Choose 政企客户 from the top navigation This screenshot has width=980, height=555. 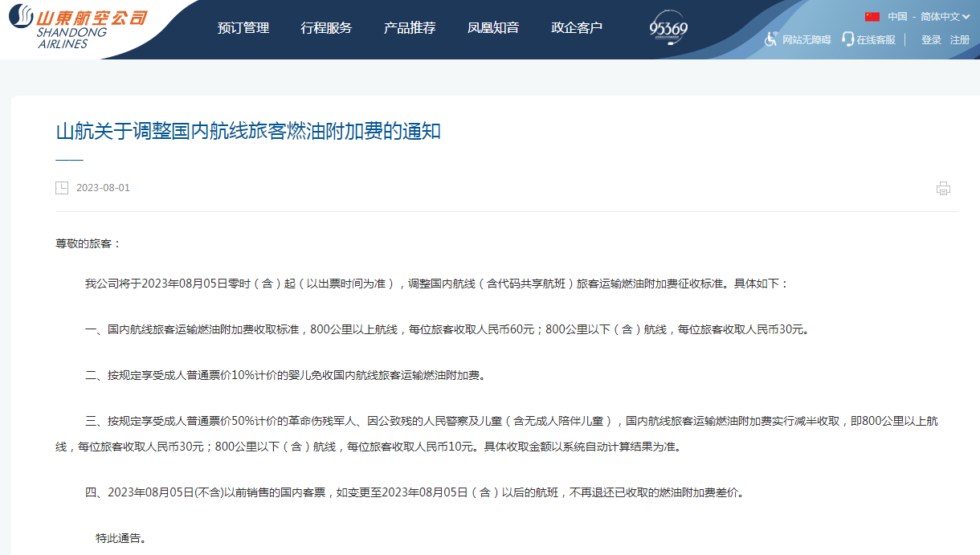pyautogui.click(x=577, y=28)
